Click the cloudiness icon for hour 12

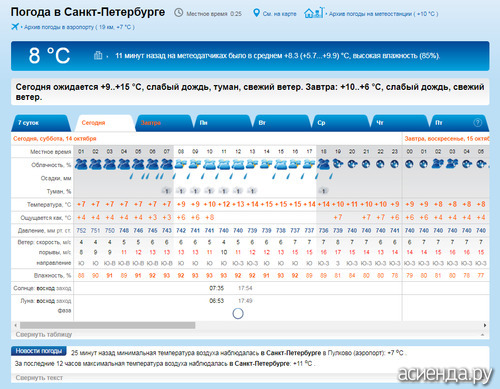pyautogui.click(x=238, y=164)
